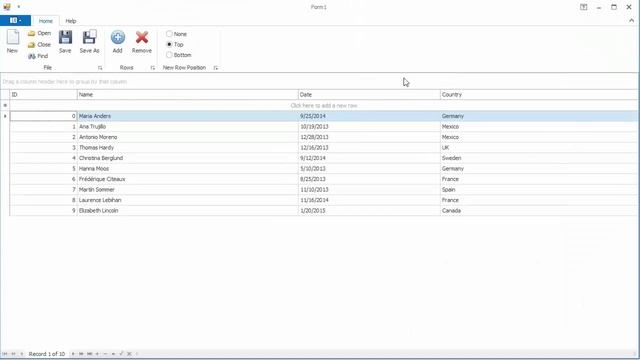Screen dimensions: 640x360
Task: Click the date cell 12/16/2013
Action: (x=369, y=147)
